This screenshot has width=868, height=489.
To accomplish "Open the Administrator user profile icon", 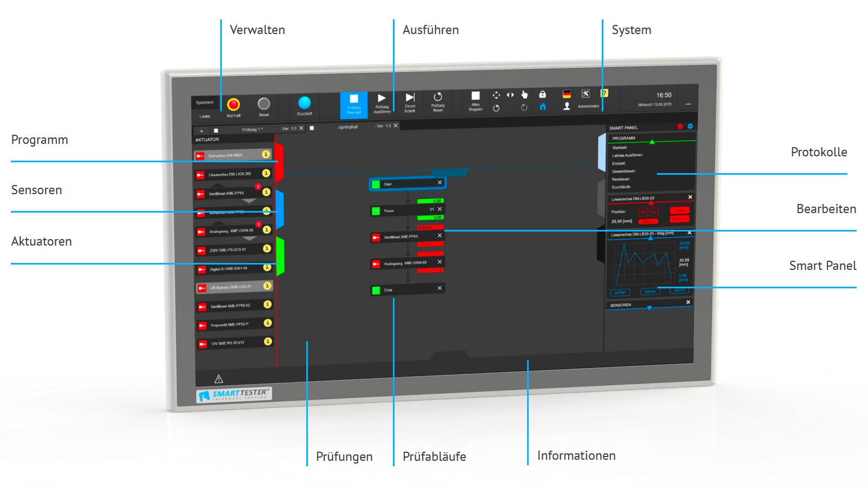I will 566,105.
